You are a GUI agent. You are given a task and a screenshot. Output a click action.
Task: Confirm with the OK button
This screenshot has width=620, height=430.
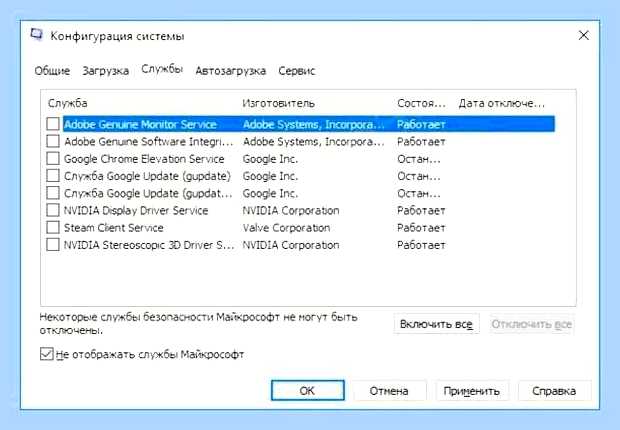click(x=308, y=391)
